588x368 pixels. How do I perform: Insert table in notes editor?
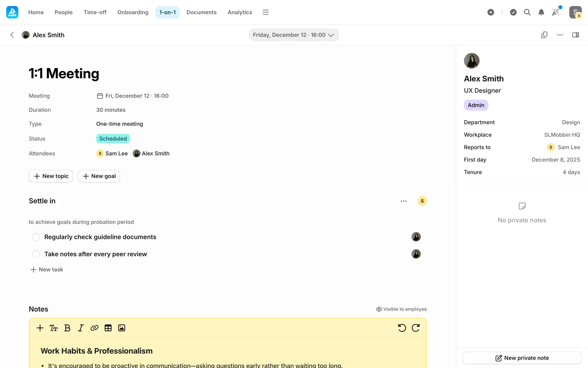pyautogui.click(x=108, y=328)
